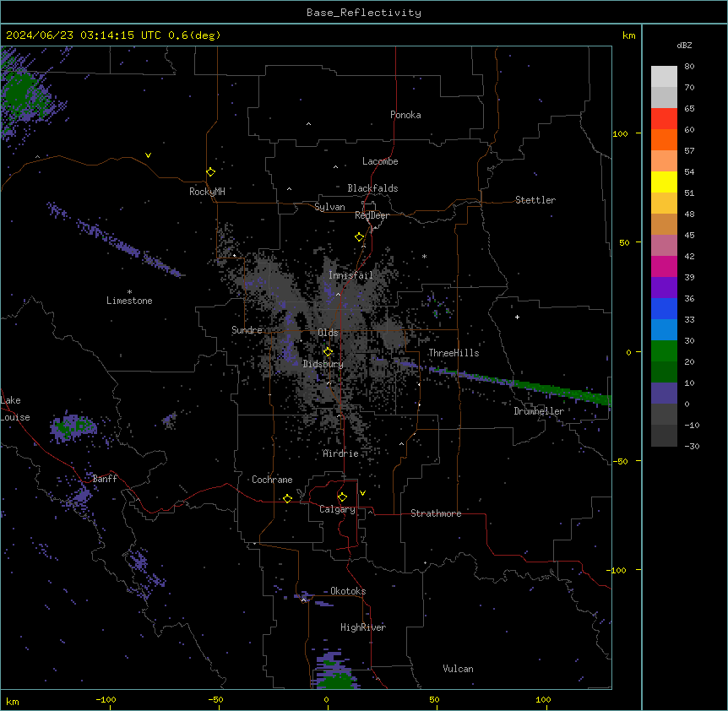Select the RockyMH label
Image resolution: width=728 pixels, height=711 pixels.
[x=207, y=192]
